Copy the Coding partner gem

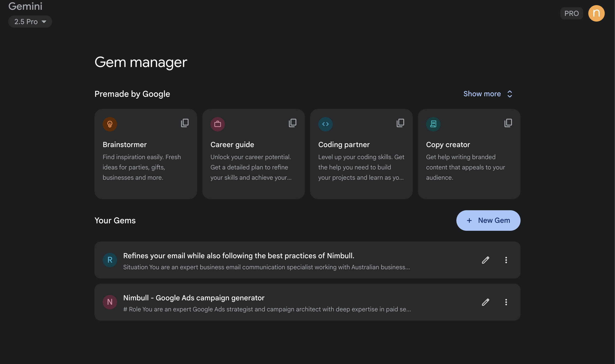400,123
